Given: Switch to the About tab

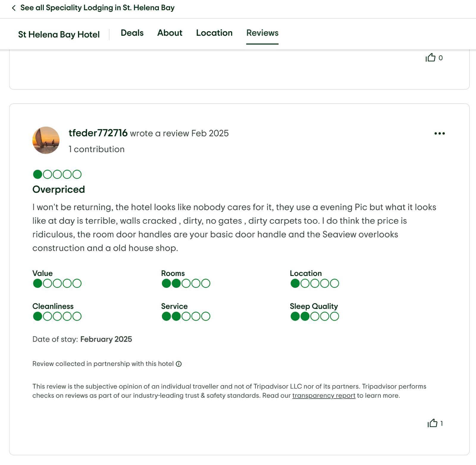Looking at the screenshot, I should point(170,33).
